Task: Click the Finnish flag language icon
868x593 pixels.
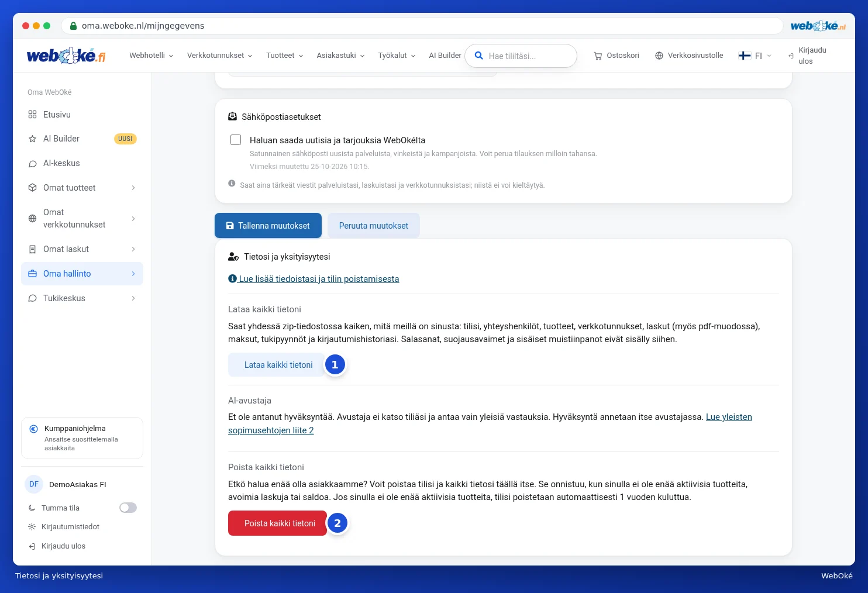Action: tap(745, 56)
